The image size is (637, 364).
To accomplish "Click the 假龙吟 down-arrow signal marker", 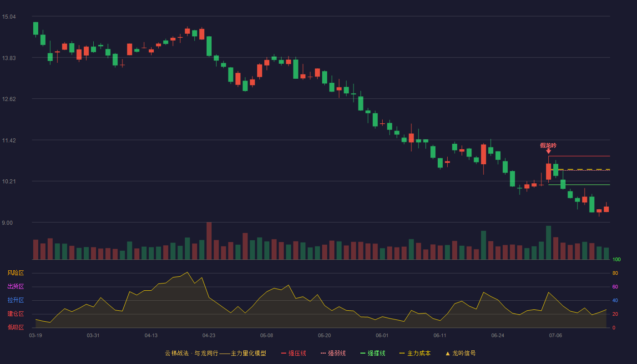I will [x=548, y=151].
